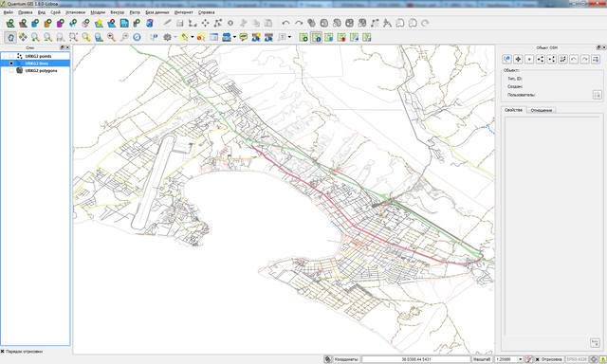Click the coordinate reference system status icon
This screenshot has height=364, width=607.
click(x=594, y=359)
